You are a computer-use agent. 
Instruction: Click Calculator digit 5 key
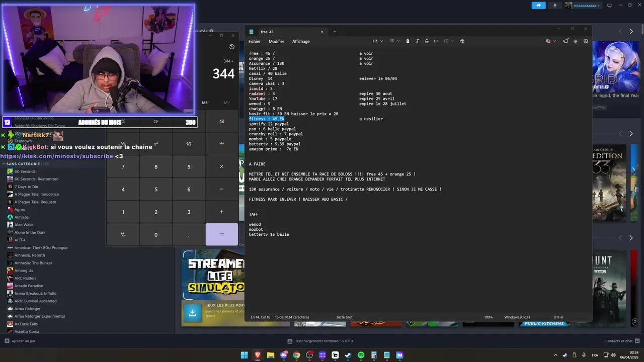[x=156, y=189]
